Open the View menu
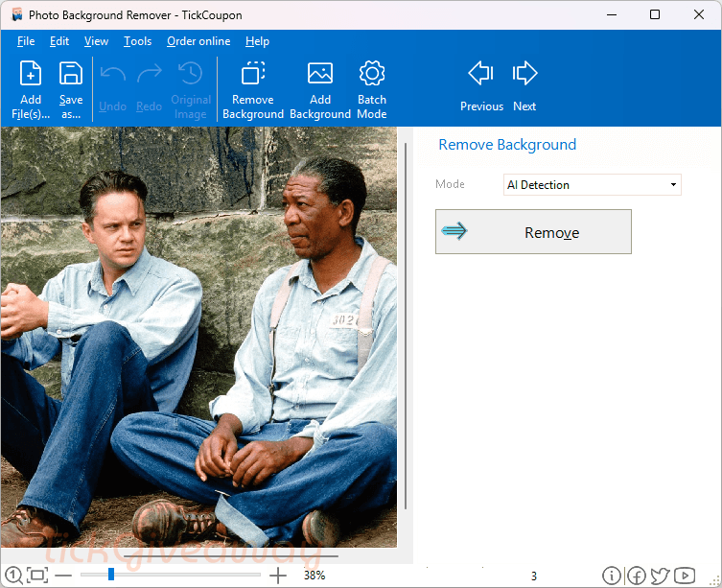Image resolution: width=722 pixels, height=588 pixels. click(x=96, y=41)
